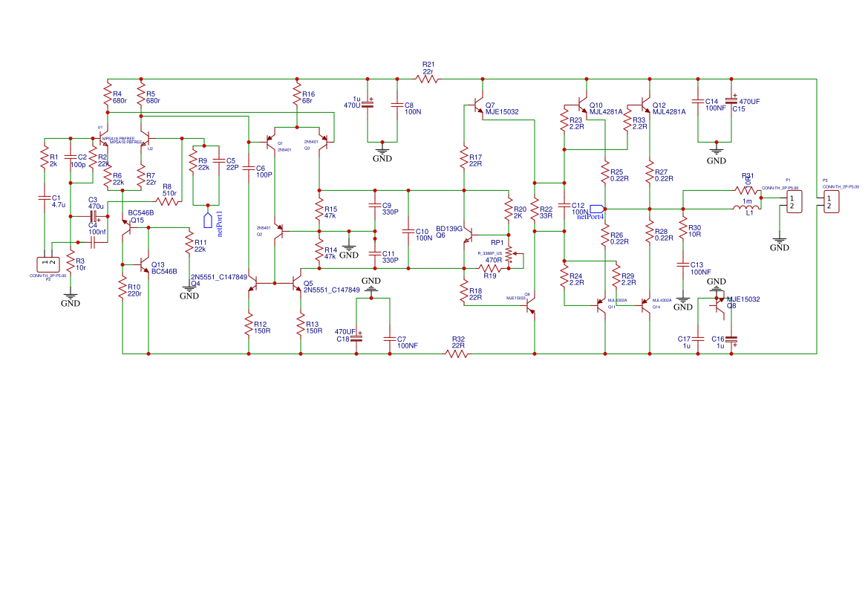Select the C3 polarized capacitor symbol
This screenshot has height=615, width=868.
coord(94,216)
